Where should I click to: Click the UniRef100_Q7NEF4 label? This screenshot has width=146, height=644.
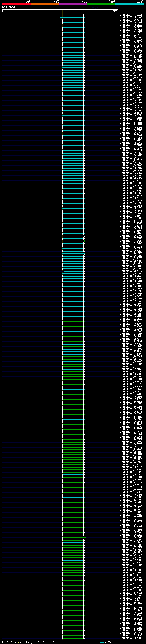[x=131, y=548]
